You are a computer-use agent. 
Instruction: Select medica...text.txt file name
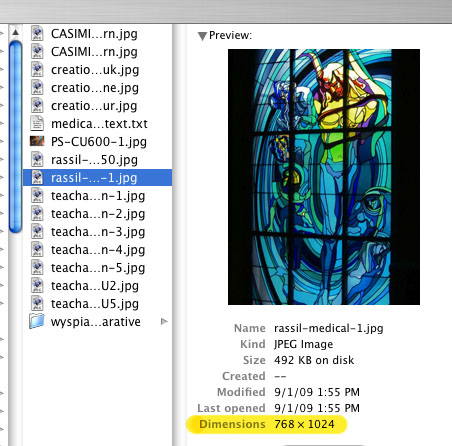coord(99,124)
